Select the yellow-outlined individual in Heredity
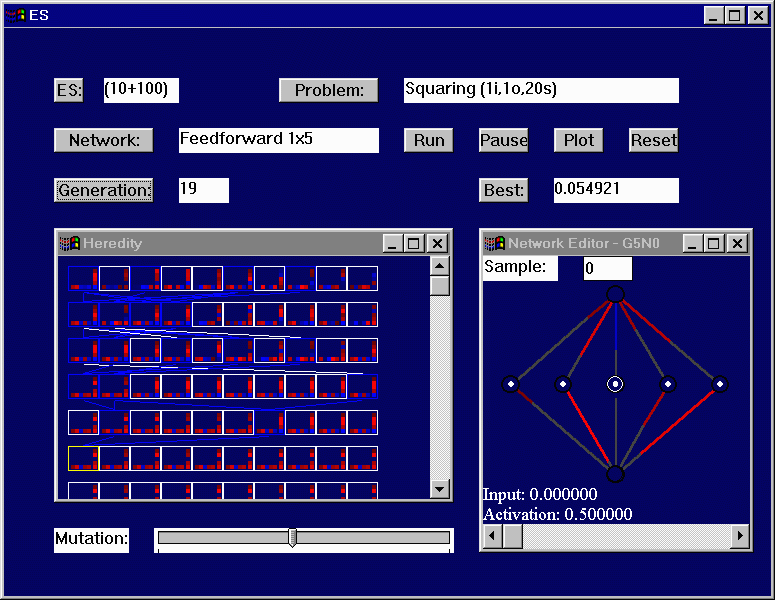The height and width of the screenshot is (600, 775). 83,458
